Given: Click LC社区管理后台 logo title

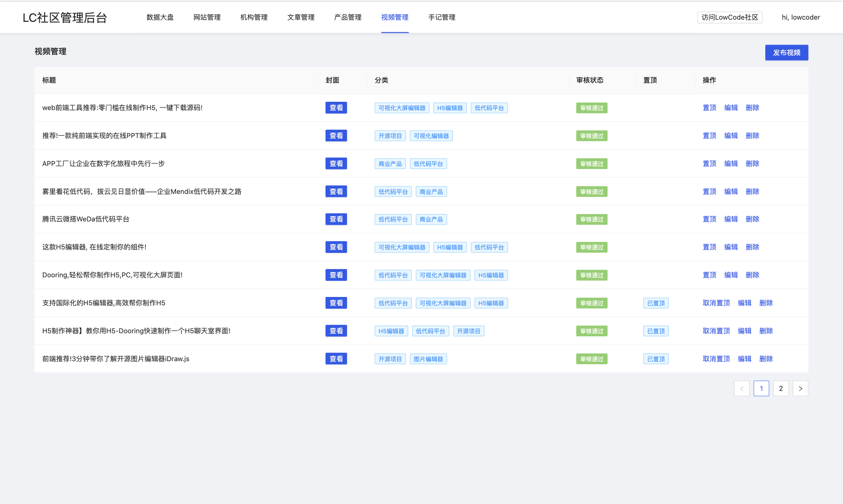Looking at the screenshot, I should 65,17.
